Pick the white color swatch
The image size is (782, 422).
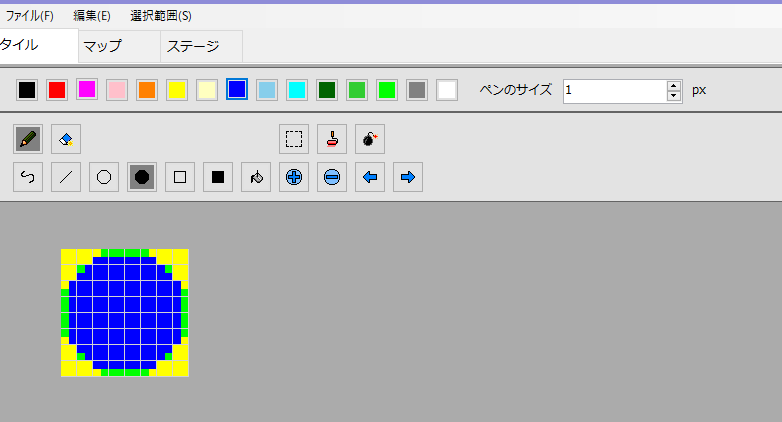(x=447, y=90)
